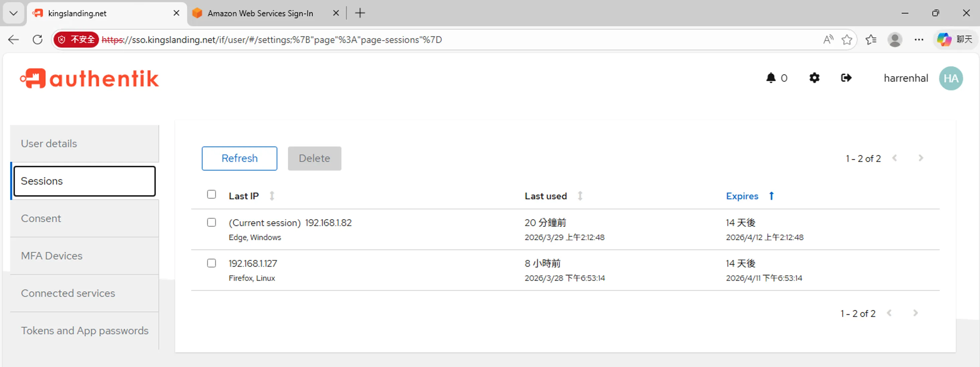Click the Firefox, Linux session text
This screenshot has width=980, height=367.
[x=252, y=278]
